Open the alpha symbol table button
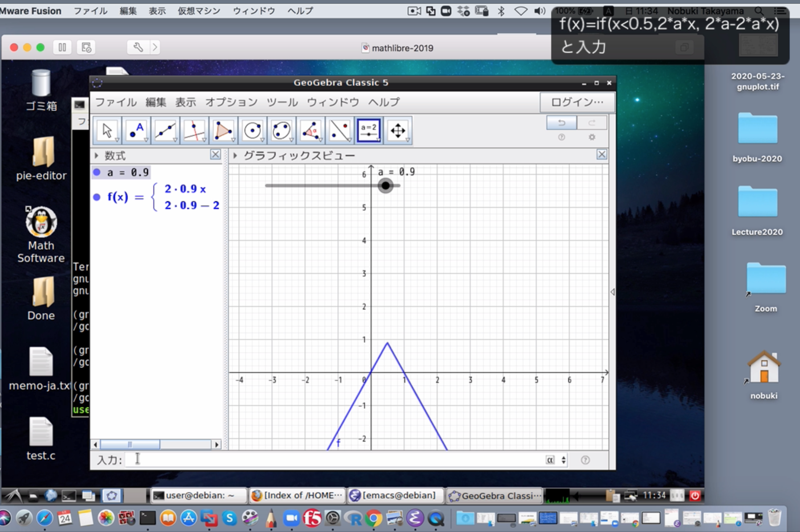 click(550, 460)
